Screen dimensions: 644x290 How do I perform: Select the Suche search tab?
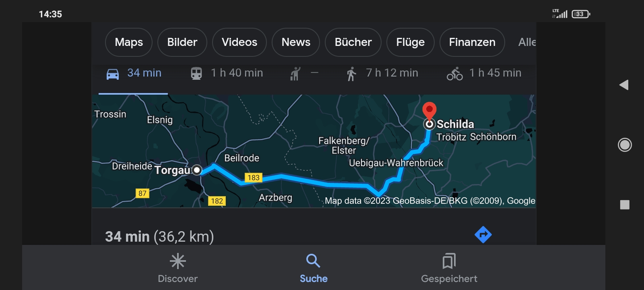pos(314,268)
